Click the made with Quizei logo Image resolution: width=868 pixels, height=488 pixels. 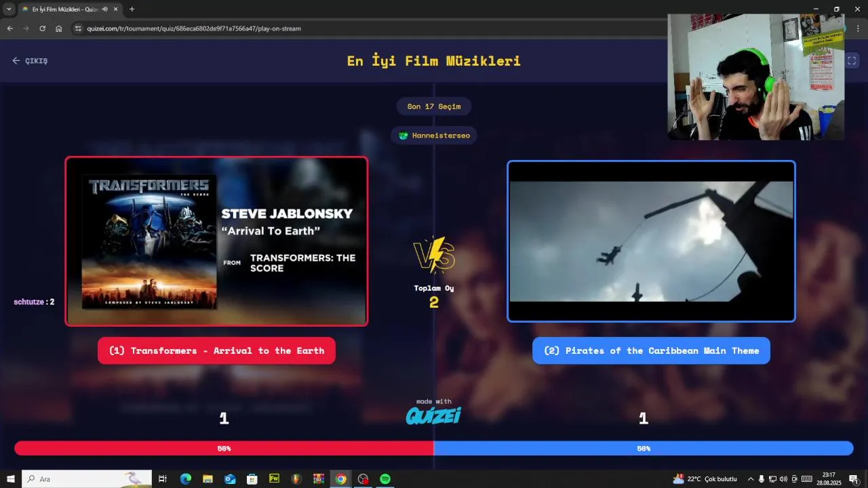(433, 411)
